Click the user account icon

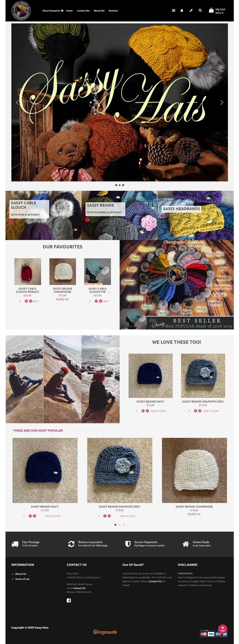182,10
